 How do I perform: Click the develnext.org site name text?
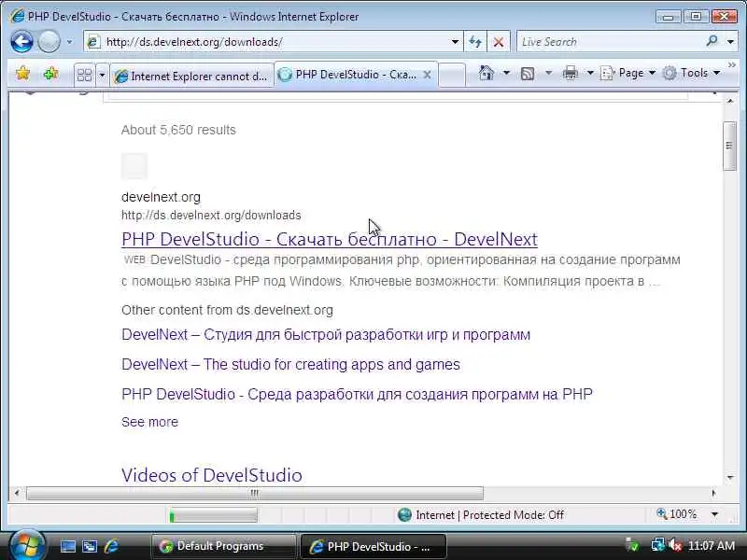point(161,197)
